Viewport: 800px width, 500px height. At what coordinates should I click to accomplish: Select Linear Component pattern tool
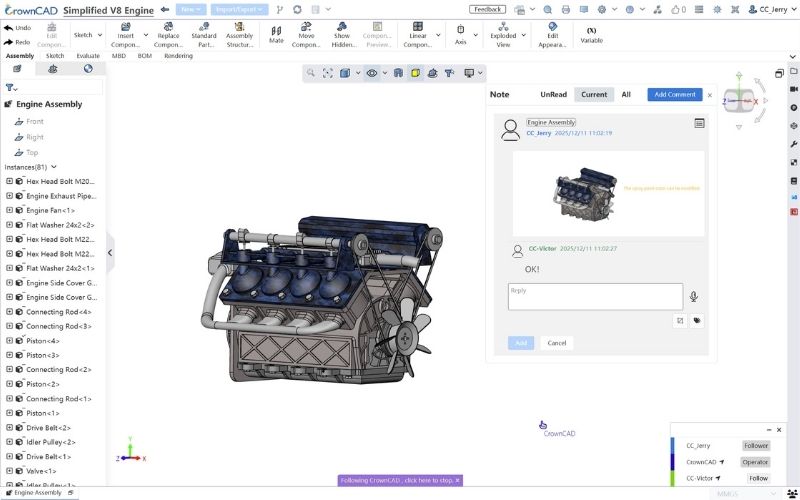(417, 35)
